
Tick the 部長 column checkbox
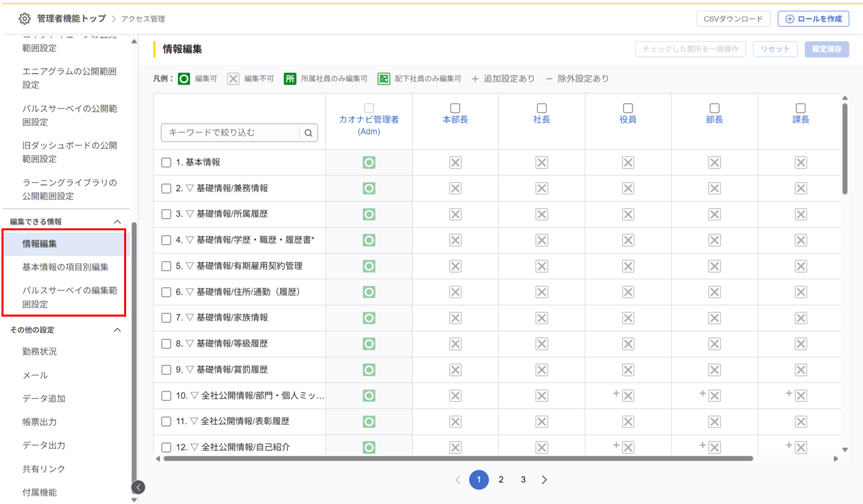click(x=714, y=108)
